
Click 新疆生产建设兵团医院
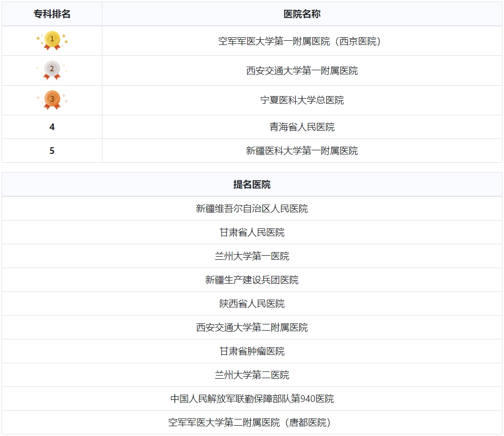point(252,280)
